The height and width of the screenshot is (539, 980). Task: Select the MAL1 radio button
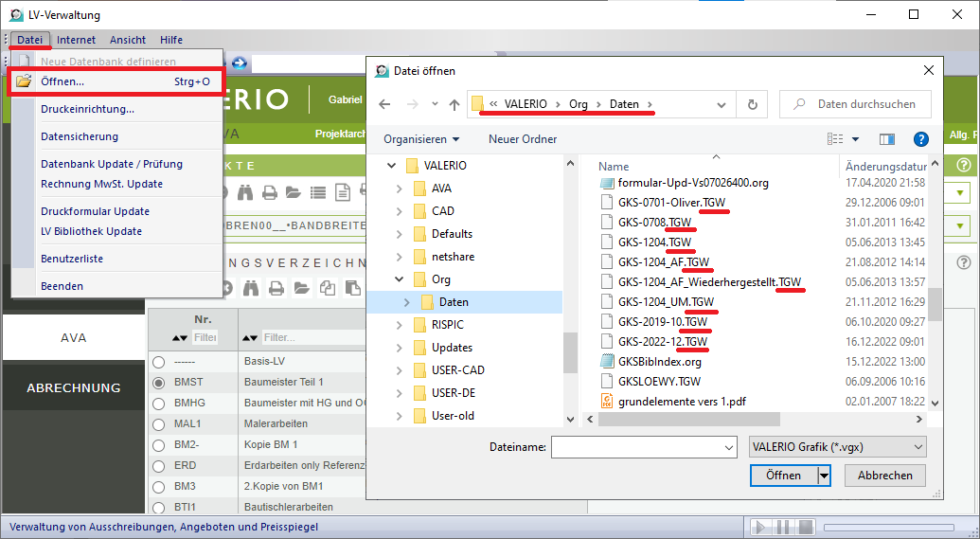pyautogui.click(x=158, y=424)
